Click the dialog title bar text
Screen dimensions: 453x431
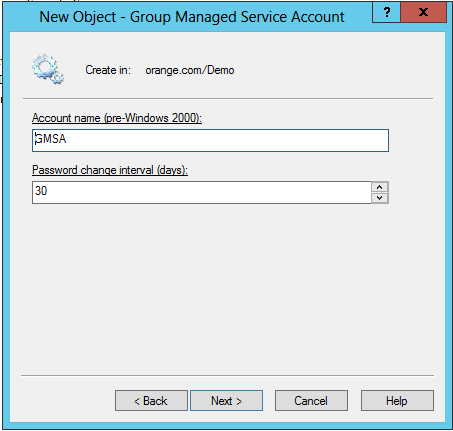(x=192, y=17)
